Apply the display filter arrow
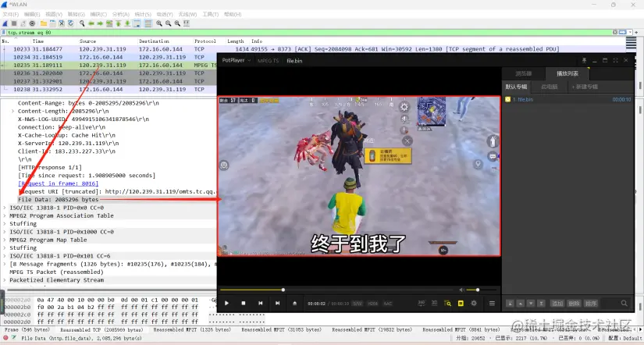This screenshot has width=644, height=345. (x=623, y=32)
